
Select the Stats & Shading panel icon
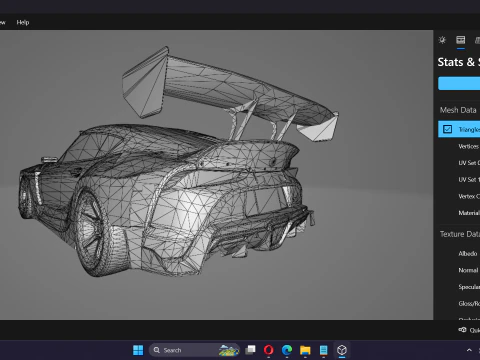click(x=461, y=40)
